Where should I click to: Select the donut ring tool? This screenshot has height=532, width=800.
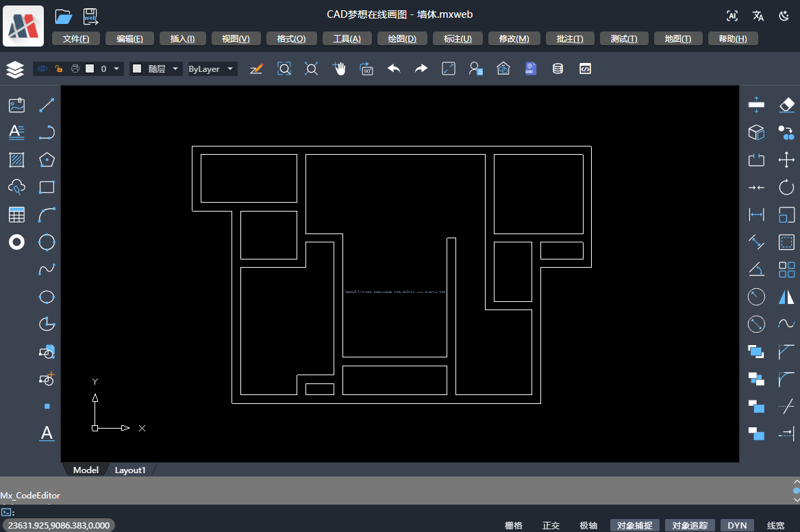click(x=17, y=242)
